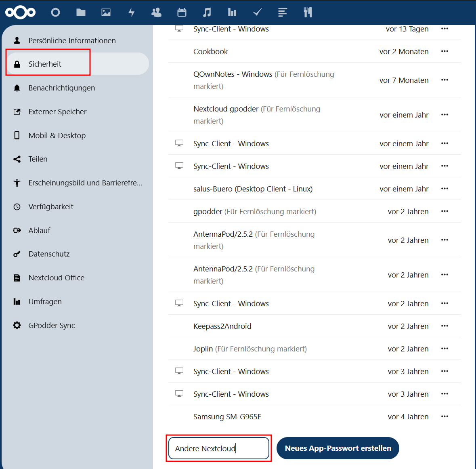Open the Music app note icon
Screen dimensions: 476x469
pyautogui.click(x=207, y=13)
